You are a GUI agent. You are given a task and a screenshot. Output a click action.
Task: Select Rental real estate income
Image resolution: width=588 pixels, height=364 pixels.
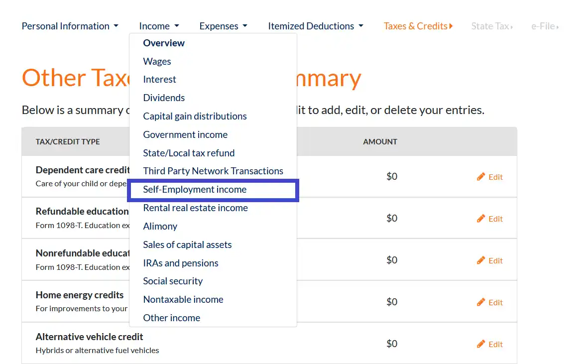click(195, 208)
